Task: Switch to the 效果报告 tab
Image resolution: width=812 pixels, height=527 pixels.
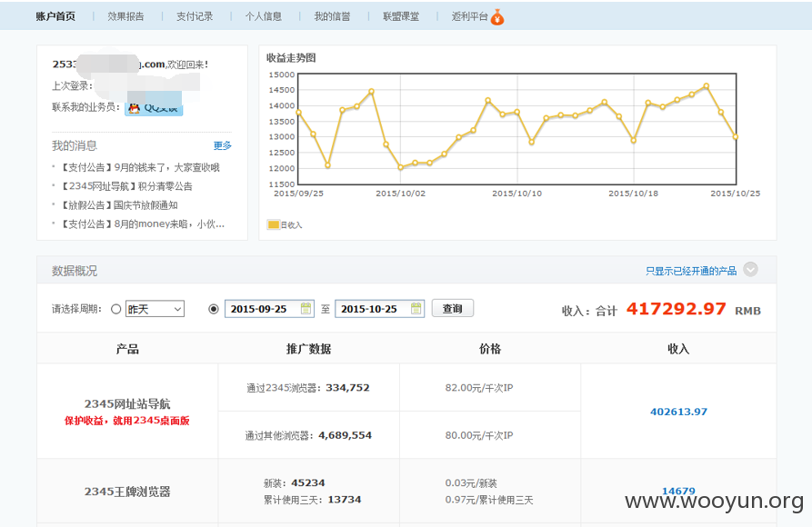Action: (x=125, y=16)
